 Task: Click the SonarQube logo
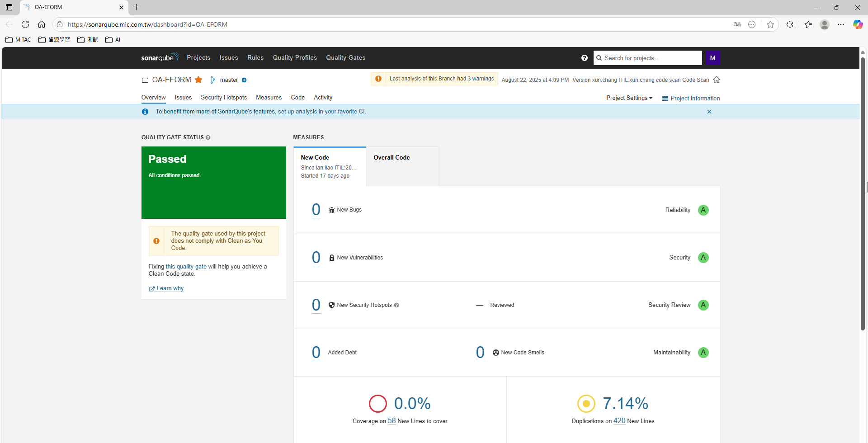(159, 57)
